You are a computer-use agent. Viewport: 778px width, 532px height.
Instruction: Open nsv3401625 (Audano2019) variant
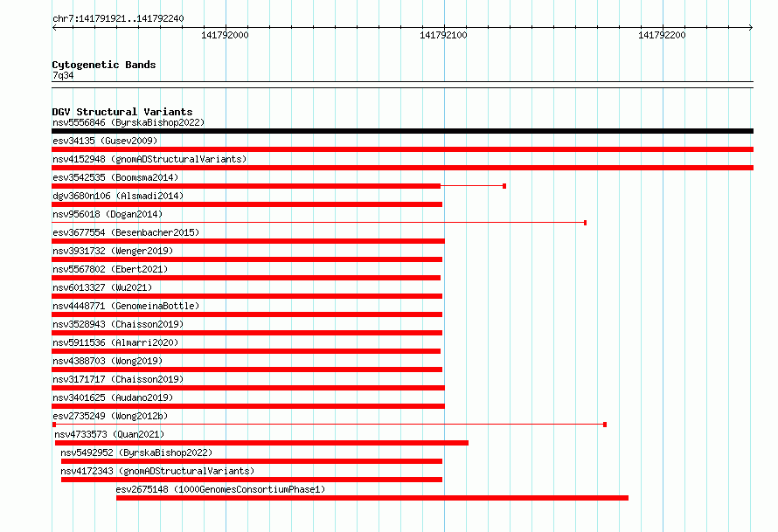click(113, 397)
